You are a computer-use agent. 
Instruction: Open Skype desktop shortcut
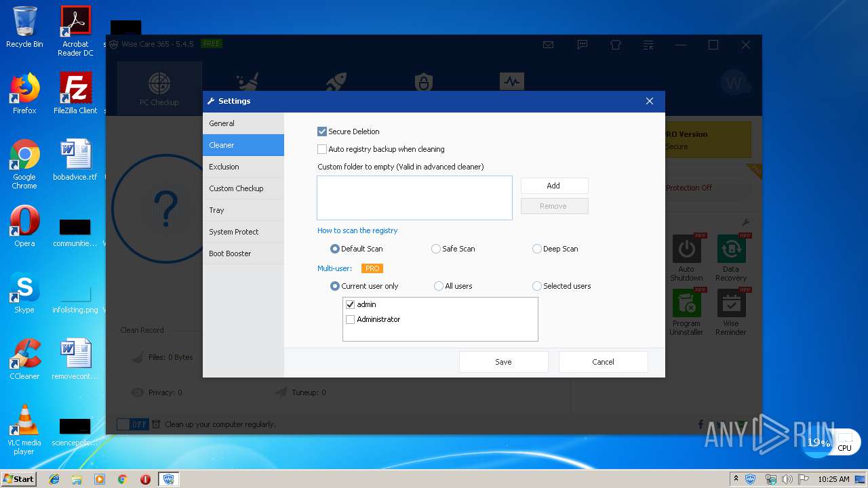[24, 293]
